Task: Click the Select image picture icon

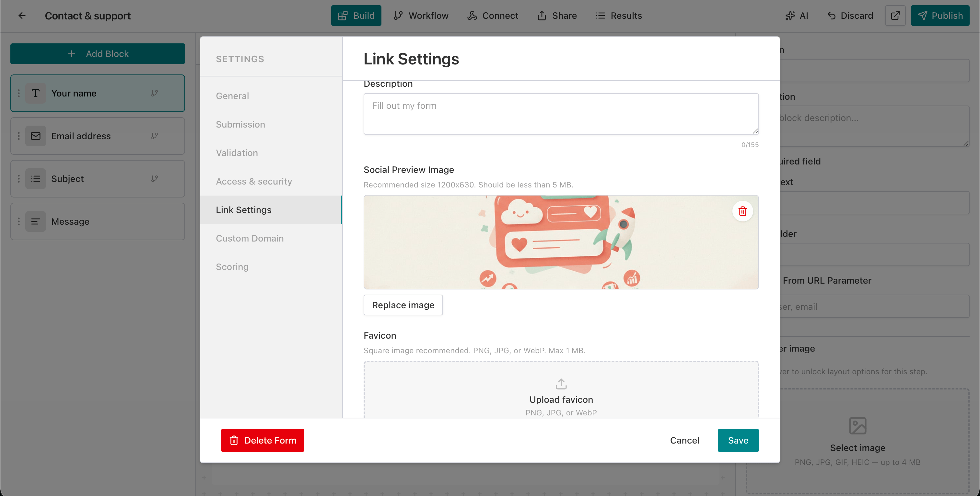Action: click(x=857, y=426)
